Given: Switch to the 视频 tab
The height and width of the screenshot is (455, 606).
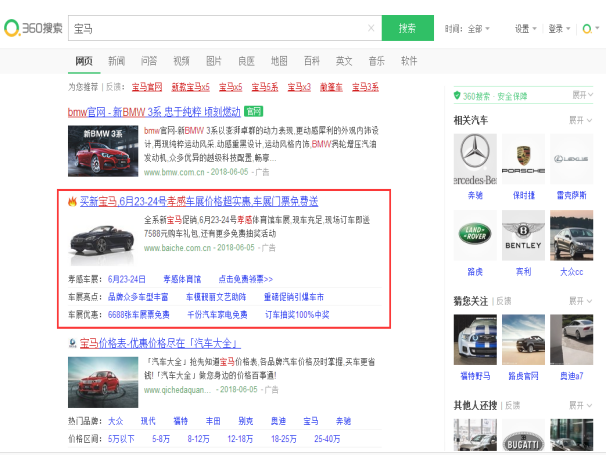Looking at the screenshot, I should (181, 61).
